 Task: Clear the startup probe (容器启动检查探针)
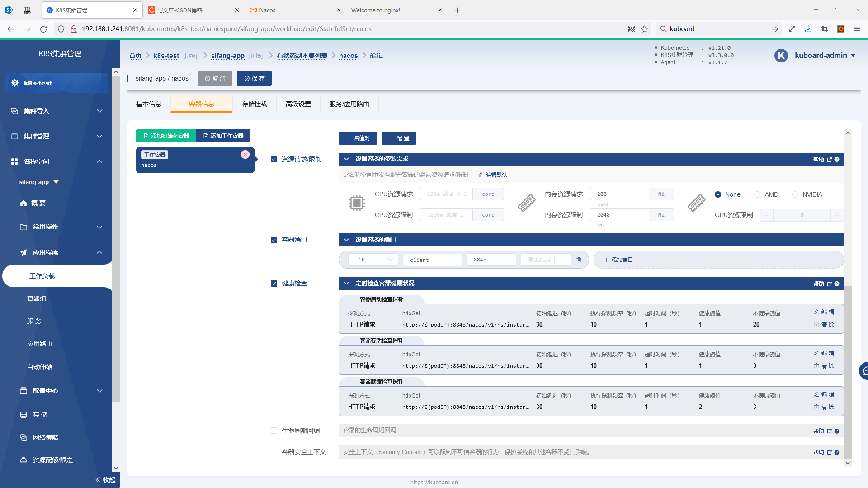point(824,325)
